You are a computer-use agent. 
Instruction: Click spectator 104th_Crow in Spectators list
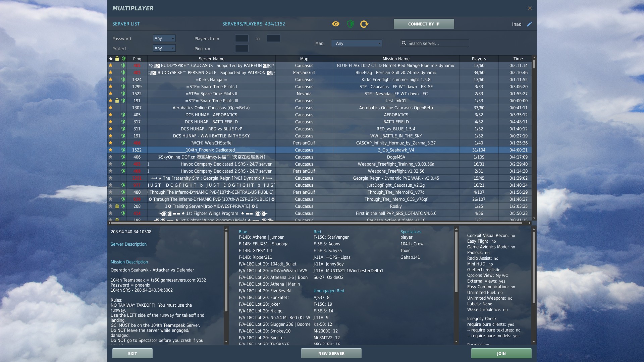[x=412, y=244]
